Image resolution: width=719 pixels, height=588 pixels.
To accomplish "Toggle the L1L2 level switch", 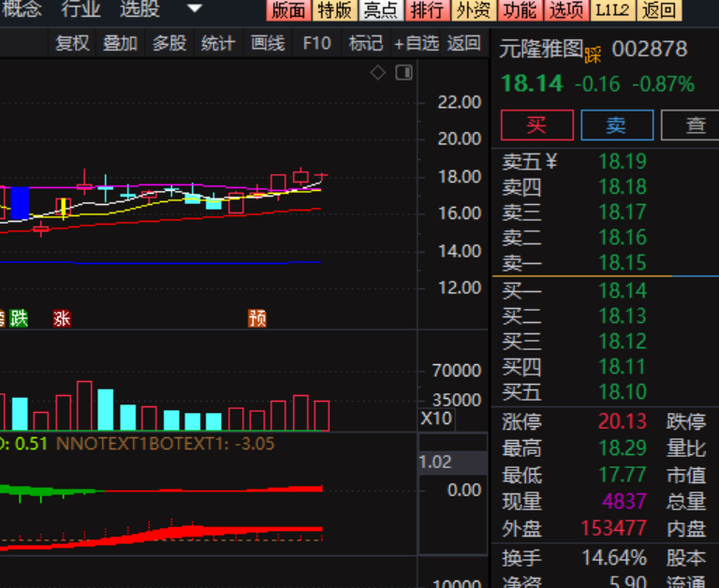I will pyautogui.click(x=612, y=10).
